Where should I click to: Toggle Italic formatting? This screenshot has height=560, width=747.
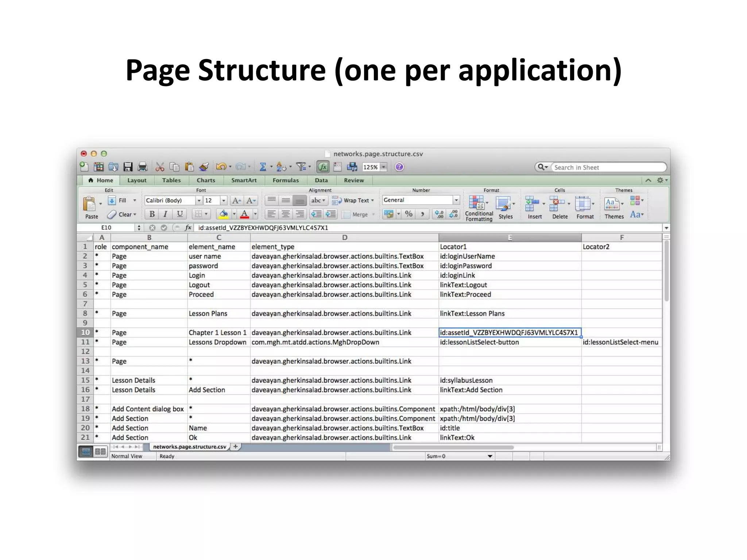[x=165, y=214]
